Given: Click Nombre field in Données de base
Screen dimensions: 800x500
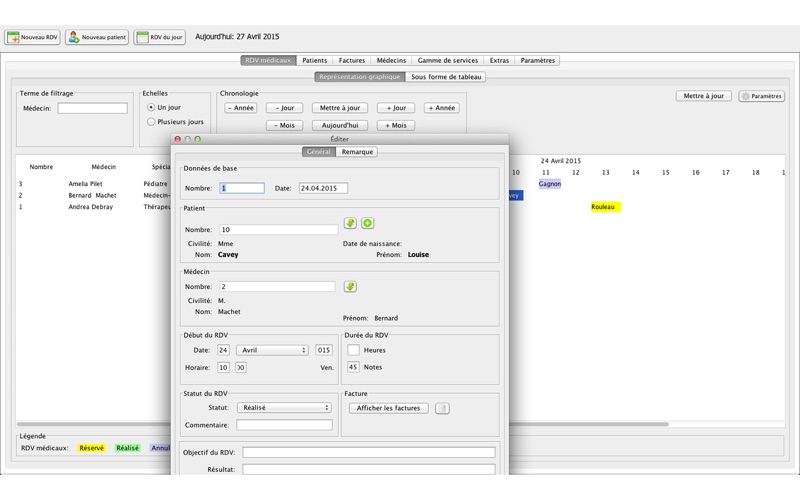Looking at the screenshot, I should [x=242, y=188].
